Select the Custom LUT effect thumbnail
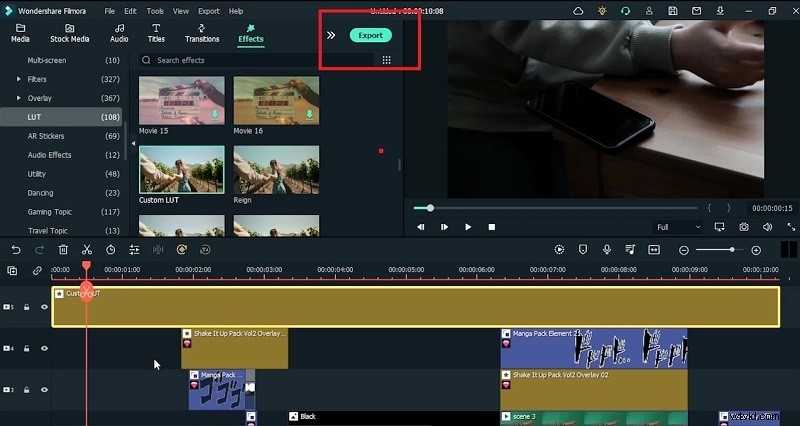The image size is (800, 426). pyautogui.click(x=181, y=170)
